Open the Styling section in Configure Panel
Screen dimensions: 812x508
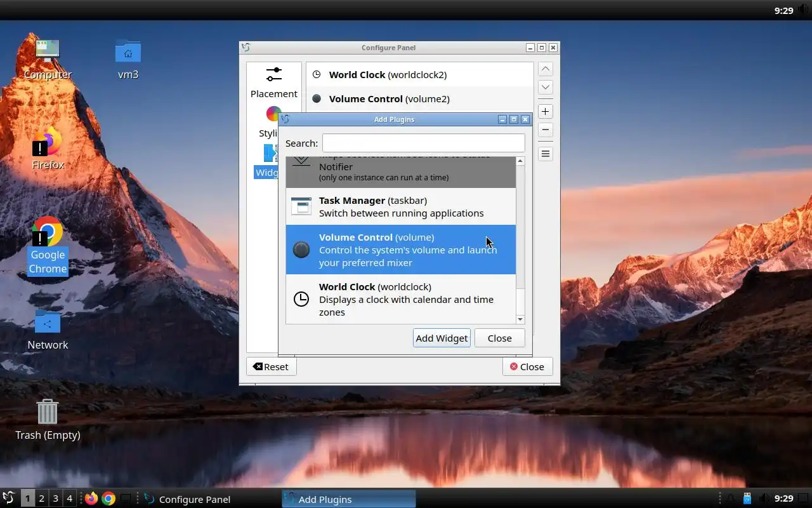pos(269,122)
